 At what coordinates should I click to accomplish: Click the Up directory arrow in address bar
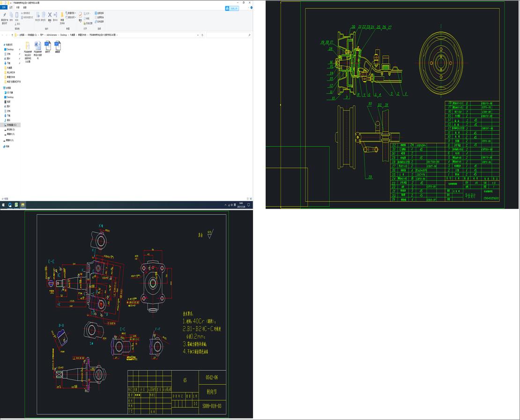11,35
